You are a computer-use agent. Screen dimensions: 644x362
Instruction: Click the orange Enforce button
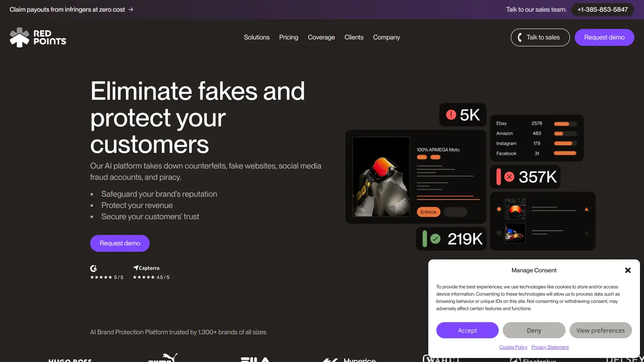428,212
